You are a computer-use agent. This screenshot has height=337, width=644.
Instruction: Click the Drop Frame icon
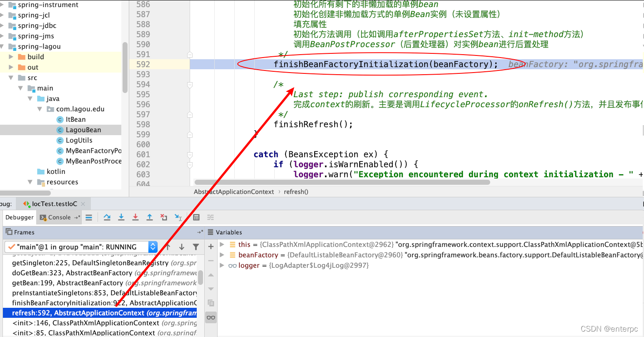(x=164, y=217)
